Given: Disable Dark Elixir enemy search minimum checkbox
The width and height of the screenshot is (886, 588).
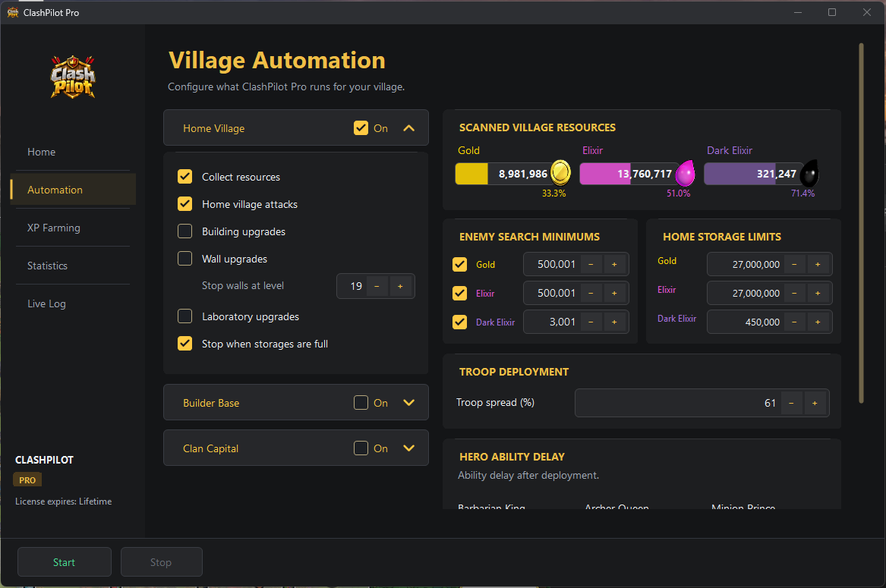Looking at the screenshot, I should 460,322.
